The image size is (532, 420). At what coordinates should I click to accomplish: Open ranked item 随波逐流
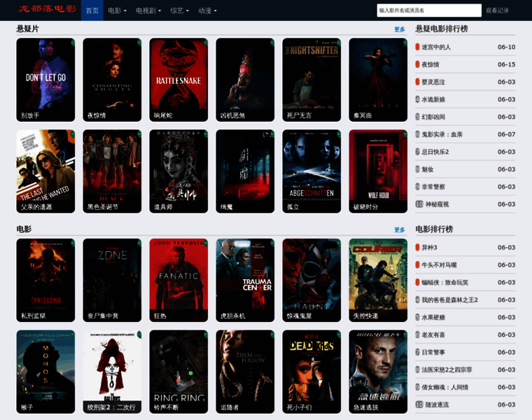click(437, 405)
